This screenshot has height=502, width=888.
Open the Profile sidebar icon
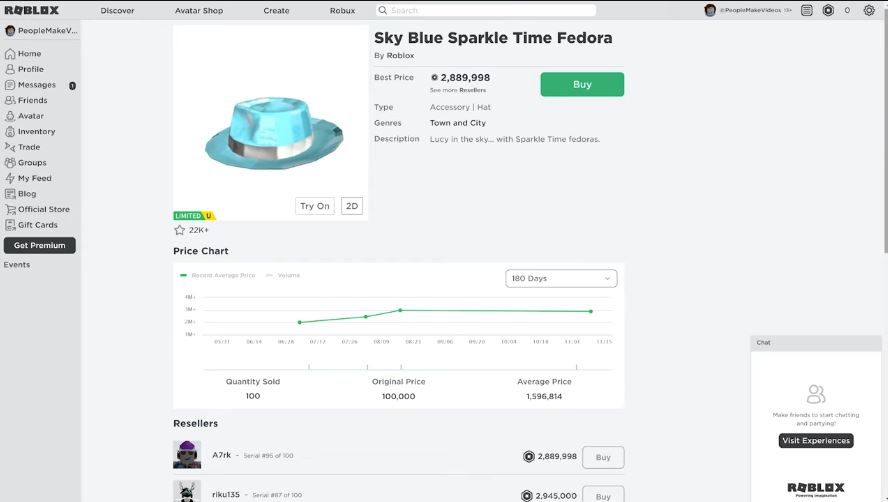click(x=10, y=69)
